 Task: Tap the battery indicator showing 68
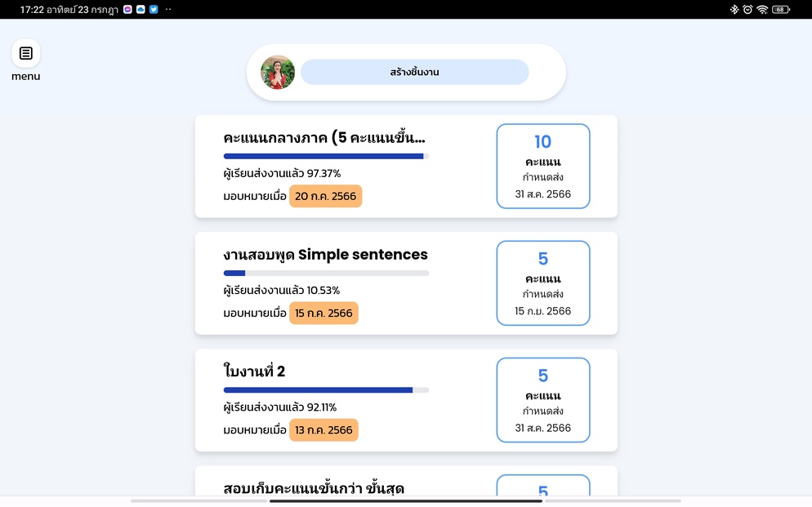[x=781, y=9]
